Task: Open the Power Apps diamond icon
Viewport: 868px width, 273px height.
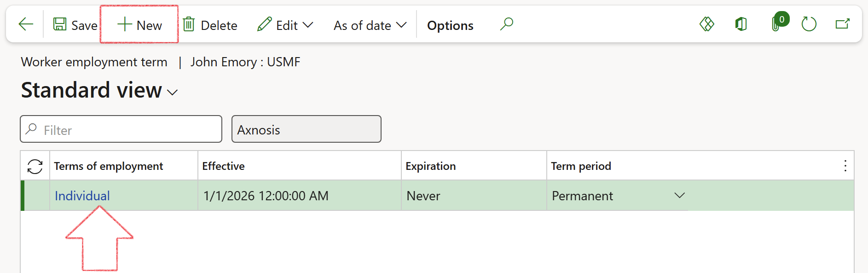Action: pos(706,24)
